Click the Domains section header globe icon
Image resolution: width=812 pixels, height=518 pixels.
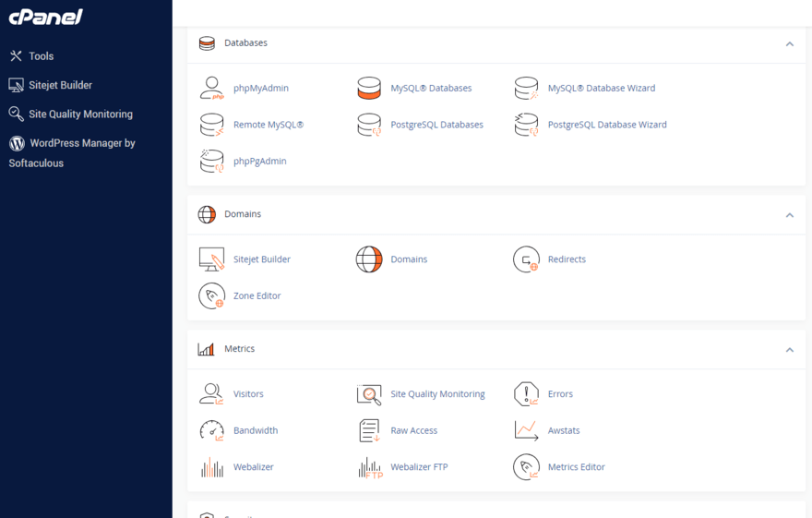click(207, 214)
